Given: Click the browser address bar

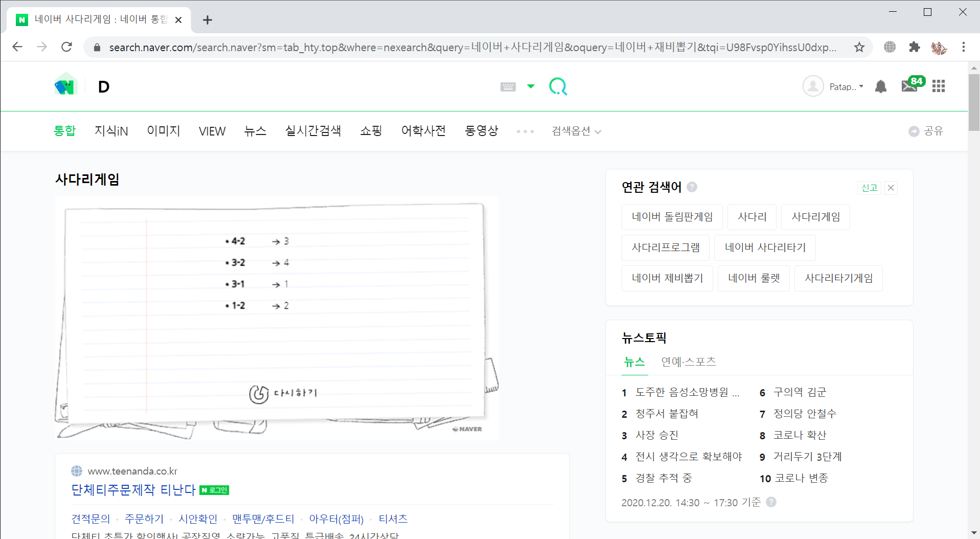Looking at the screenshot, I should click(x=472, y=48).
